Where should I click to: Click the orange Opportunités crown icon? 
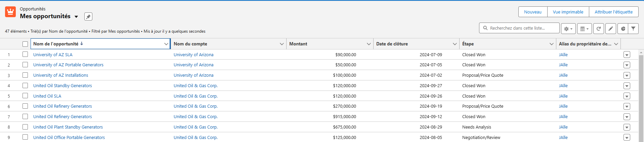(10, 12)
